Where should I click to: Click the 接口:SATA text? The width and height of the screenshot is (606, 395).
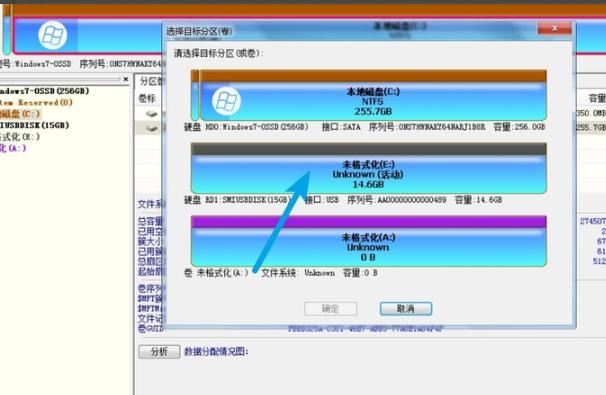(x=341, y=127)
